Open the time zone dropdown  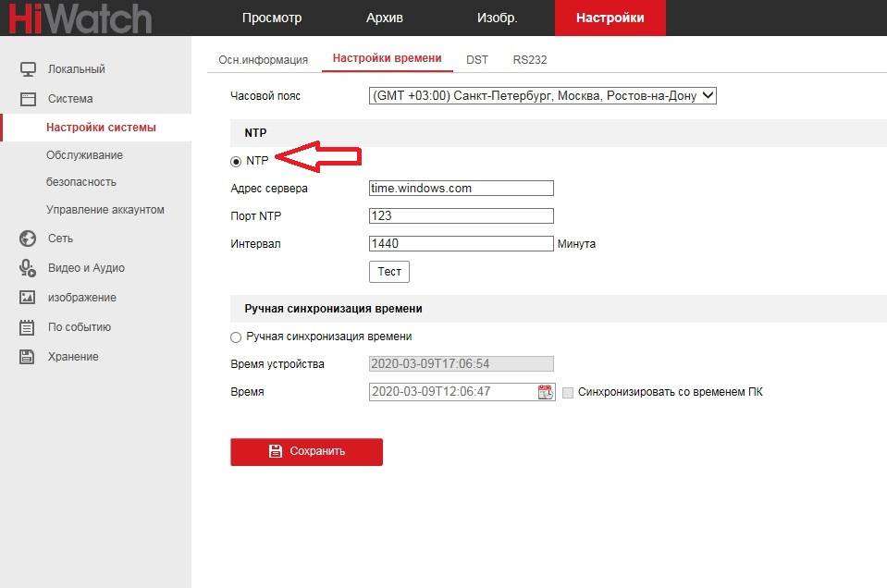point(542,96)
